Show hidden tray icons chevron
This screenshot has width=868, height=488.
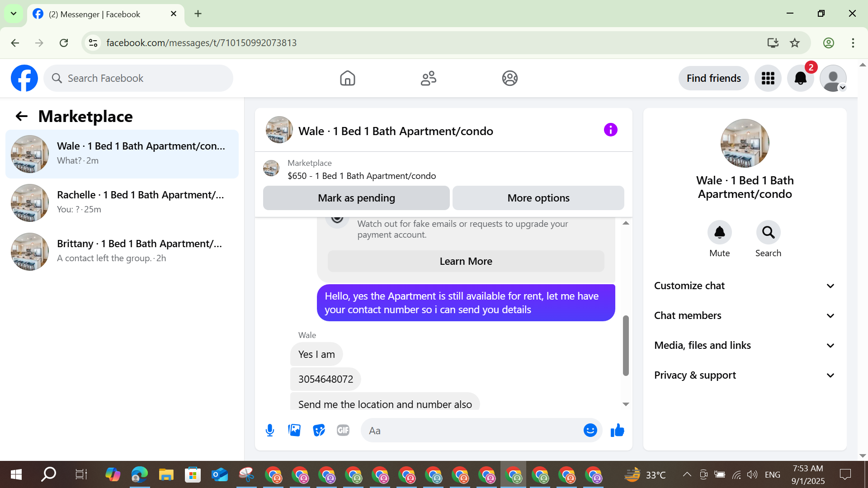(x=687, y=474)
